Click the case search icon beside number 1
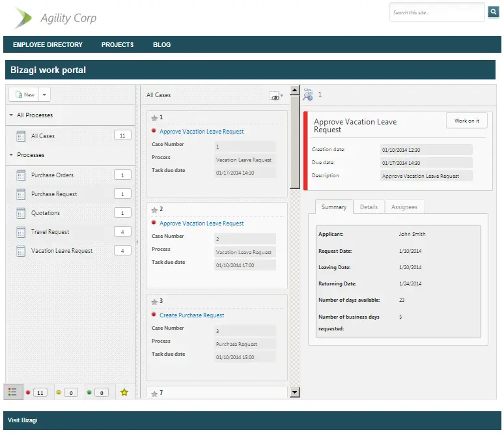 (x=308, y=94)
